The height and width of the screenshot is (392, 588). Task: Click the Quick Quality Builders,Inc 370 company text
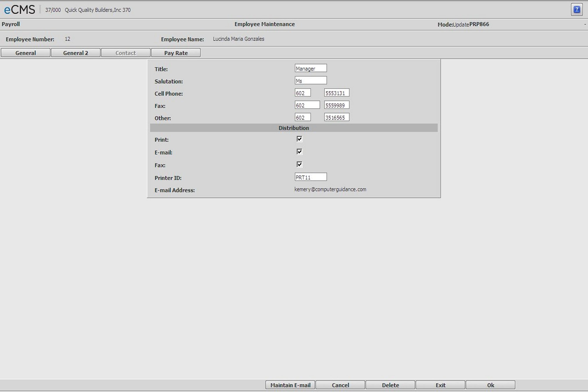tap(98, 10)
